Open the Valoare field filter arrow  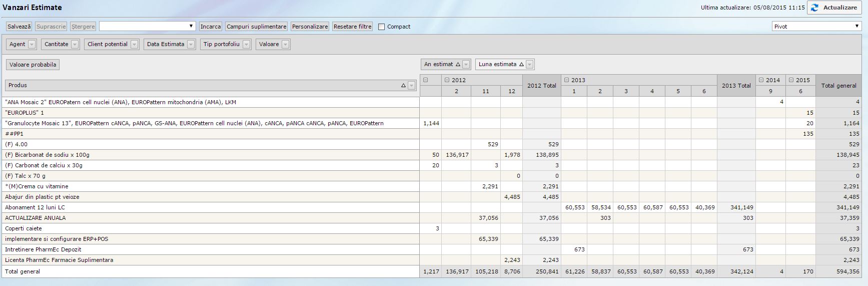(x=286, y=45)
